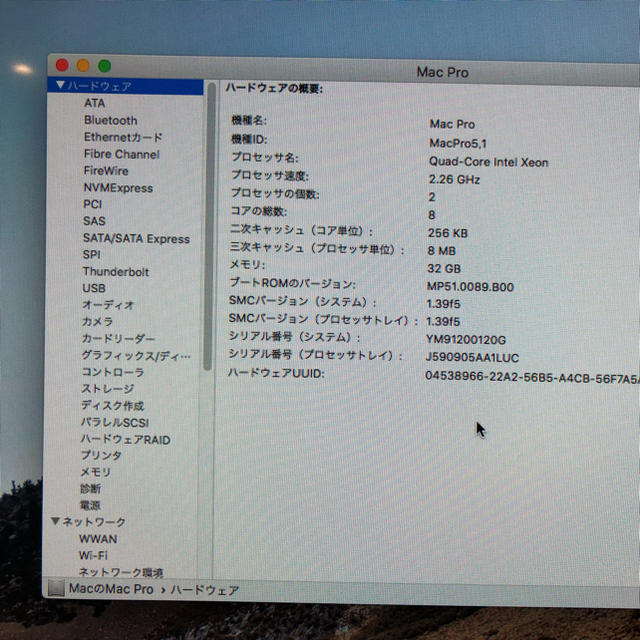Open Ethernetカード in the sidebar

[123, 137]
